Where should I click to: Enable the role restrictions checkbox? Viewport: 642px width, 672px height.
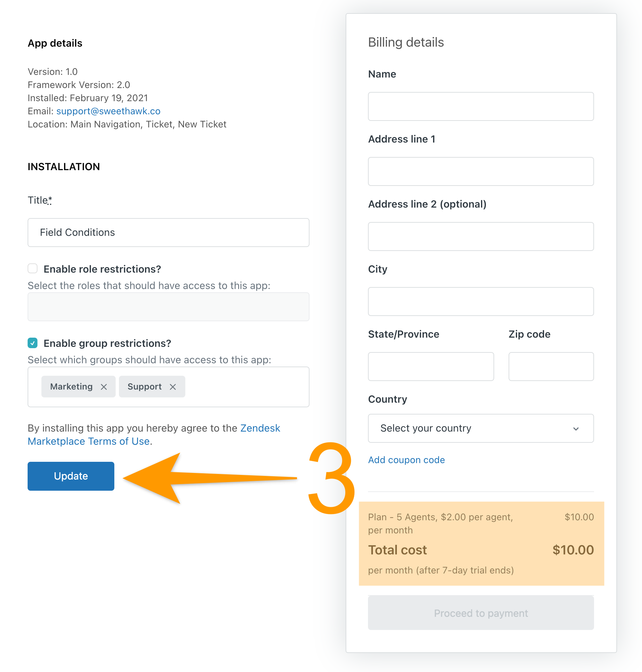tap(33, 269)
